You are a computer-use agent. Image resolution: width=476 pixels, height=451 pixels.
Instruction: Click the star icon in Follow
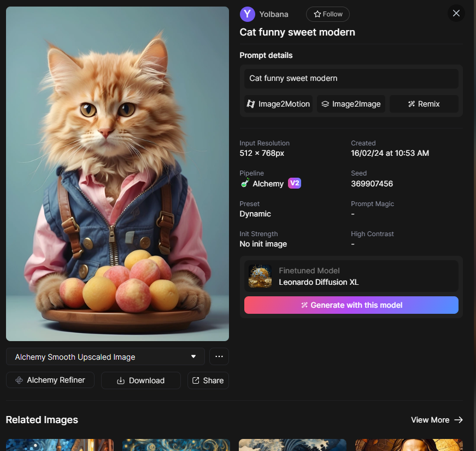(317, 14)
